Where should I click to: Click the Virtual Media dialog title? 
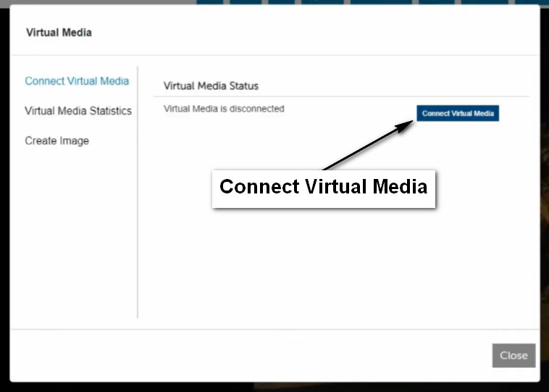tap(59, 33)
